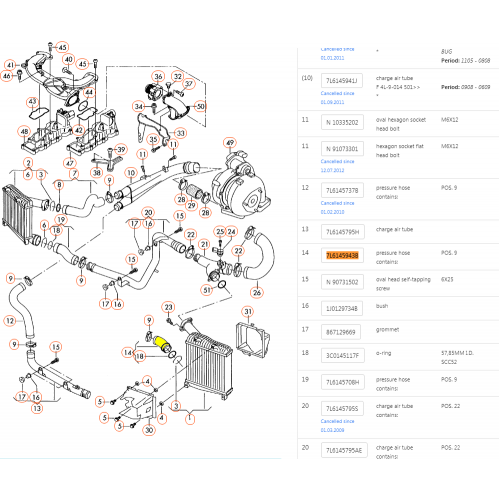500x500 pixels.
Task: Click the highlighted part number 7L6145943B
Action: 342,256
